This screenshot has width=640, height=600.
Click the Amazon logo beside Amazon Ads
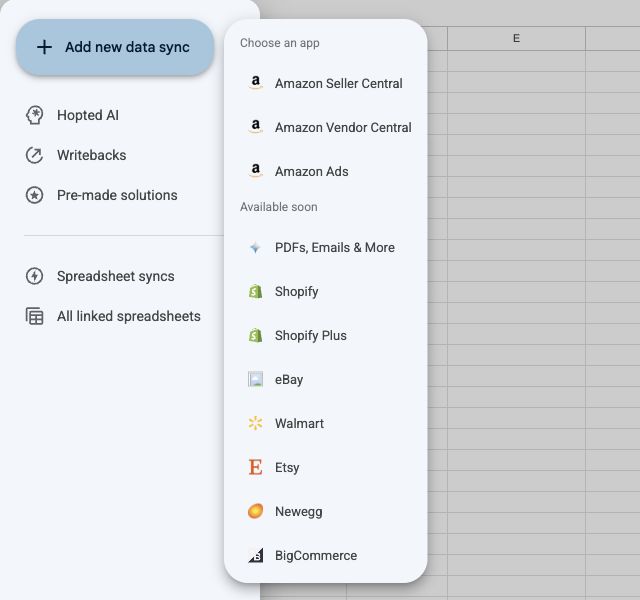[256, 171]
